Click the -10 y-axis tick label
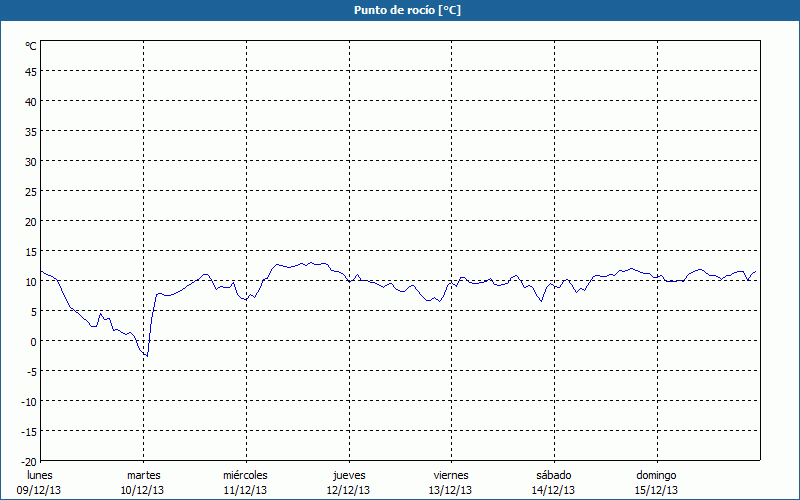Viewport: 800px width, 500px height. [28, 401]
